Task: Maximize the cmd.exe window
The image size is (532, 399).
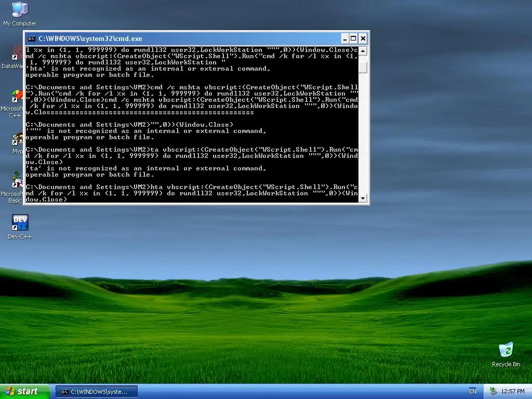Action: tap(353, 38)
